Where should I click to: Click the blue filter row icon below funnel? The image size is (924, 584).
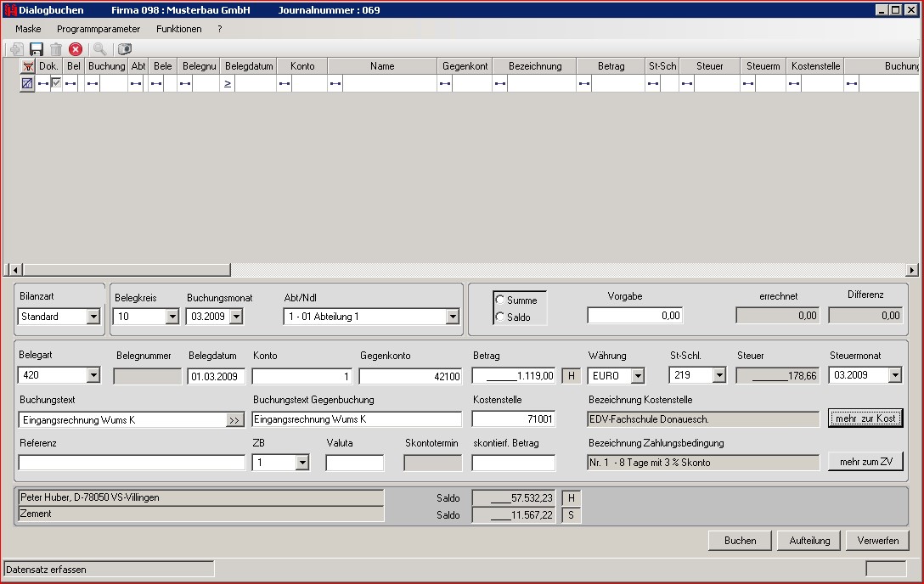click(x=27, y=83)
